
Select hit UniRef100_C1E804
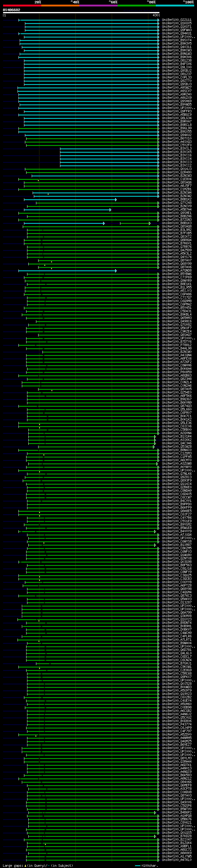tap(177, 179)
